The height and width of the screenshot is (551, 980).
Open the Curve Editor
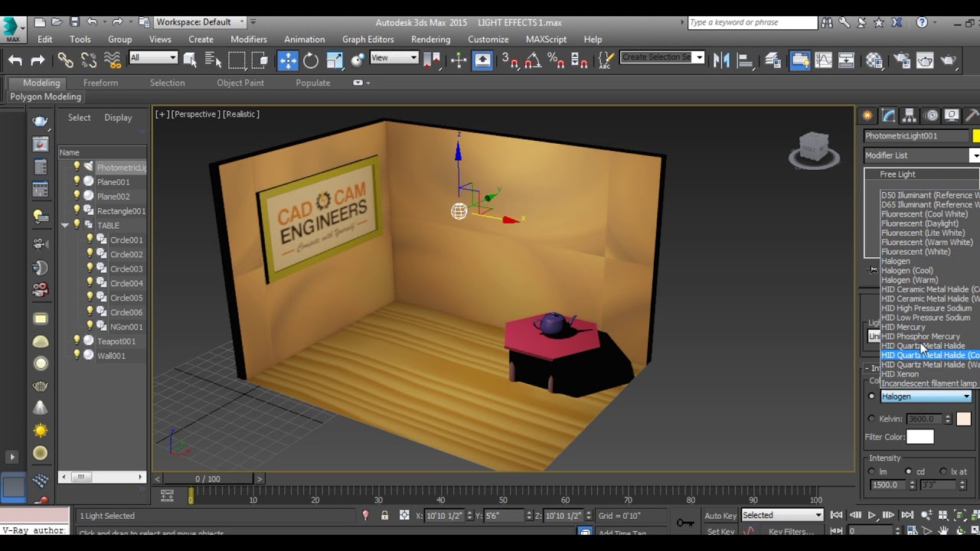click(823, 60)
